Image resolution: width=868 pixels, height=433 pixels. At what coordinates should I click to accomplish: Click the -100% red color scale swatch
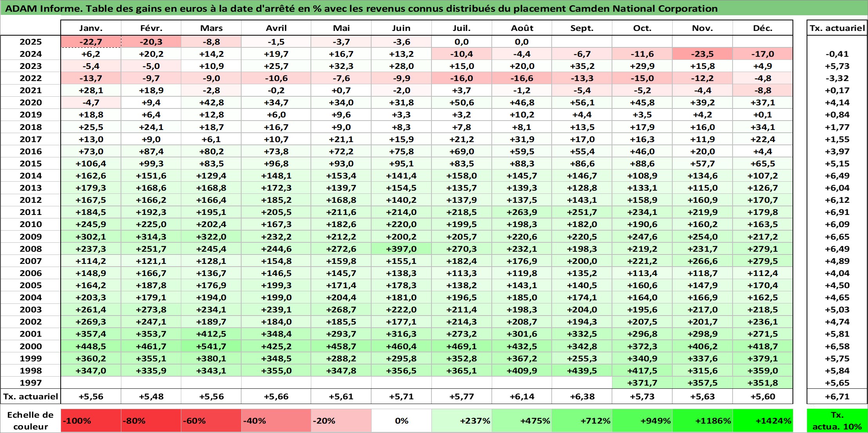[x=91, y=420]
